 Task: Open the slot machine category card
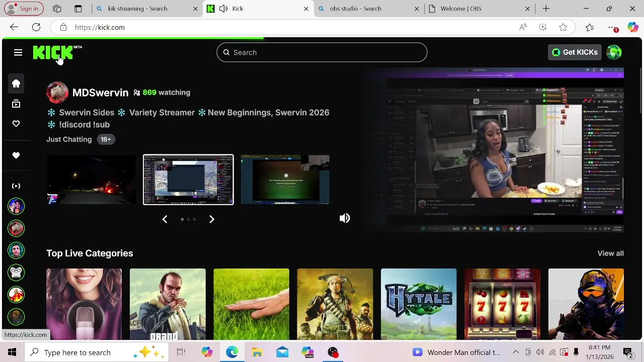tap(502, 304)
